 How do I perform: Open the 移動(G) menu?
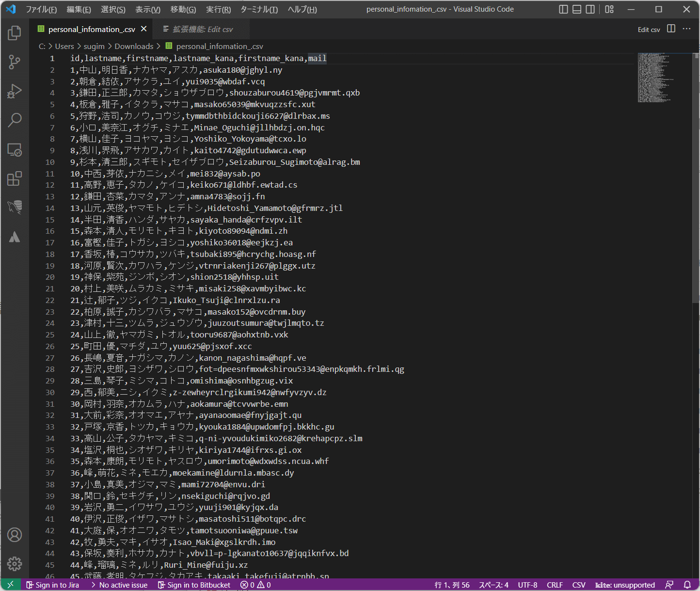183,9
